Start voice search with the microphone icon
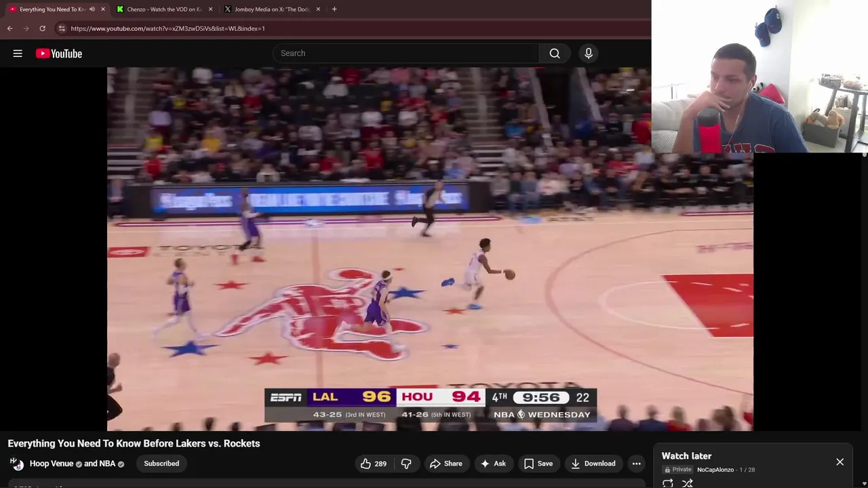Image resolution: width=868 pixels, height=488 pixels. 589,54
